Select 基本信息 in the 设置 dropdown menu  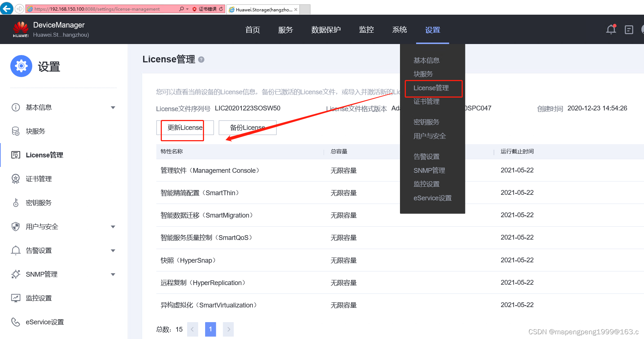point(426,60)
